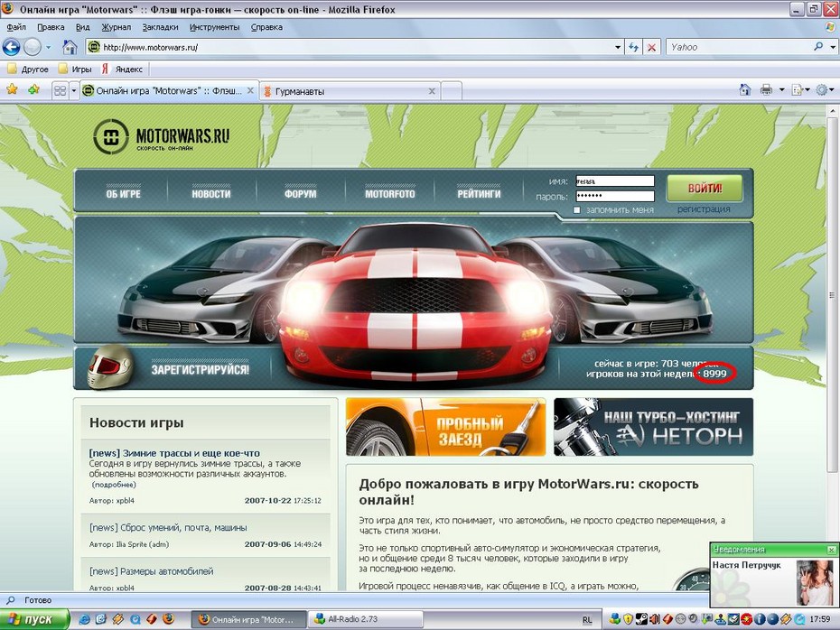The width and height of the screenshot is (840, 630).
Task: Click the Motorwars.ru site logo
Action: [x=162, y=137]
